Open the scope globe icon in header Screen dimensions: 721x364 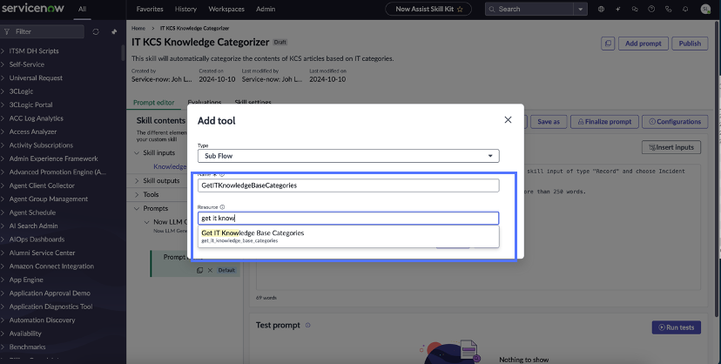(x=601, y=9)
